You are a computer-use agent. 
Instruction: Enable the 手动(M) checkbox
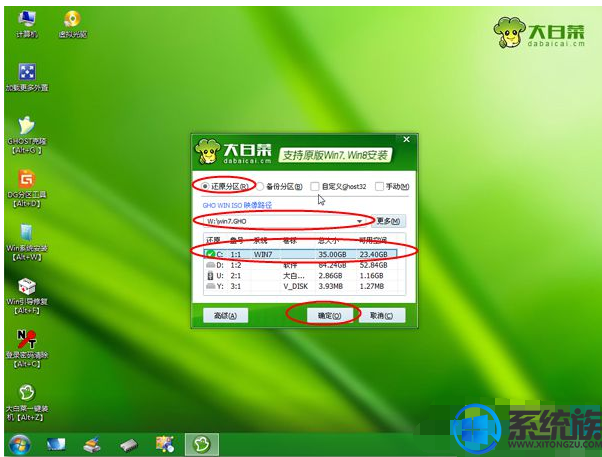pyautogui.click(x=379, y=187)
